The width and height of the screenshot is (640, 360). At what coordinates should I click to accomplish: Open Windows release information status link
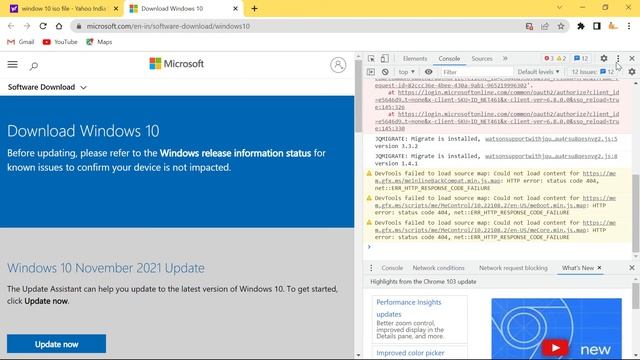pyautogui.click(x=236, y=153)
